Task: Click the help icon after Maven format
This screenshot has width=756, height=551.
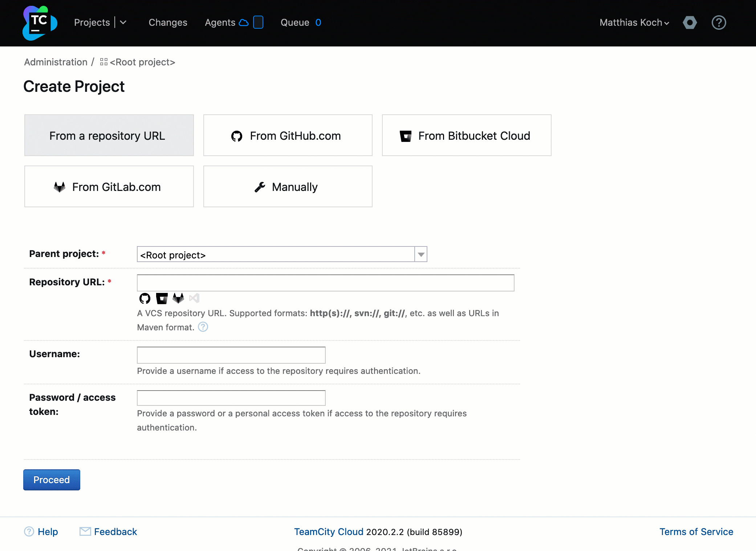Action: [x=203, y=327]
